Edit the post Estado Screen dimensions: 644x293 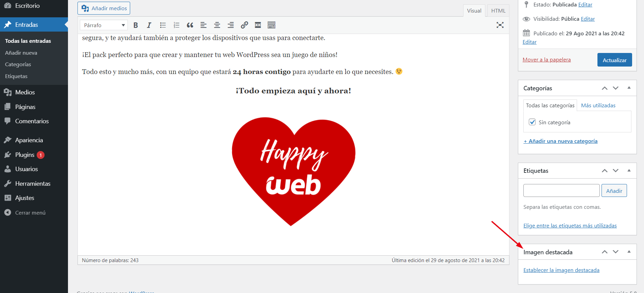pos(585,5)
